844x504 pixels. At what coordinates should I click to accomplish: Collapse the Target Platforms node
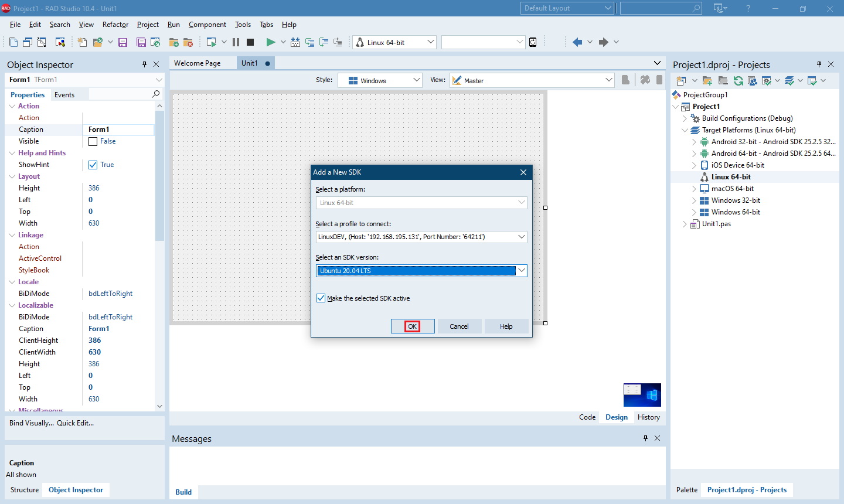coord(685,130)
